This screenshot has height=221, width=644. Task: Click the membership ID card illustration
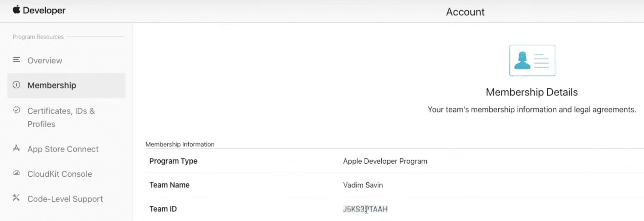click(x=532, y=60)
